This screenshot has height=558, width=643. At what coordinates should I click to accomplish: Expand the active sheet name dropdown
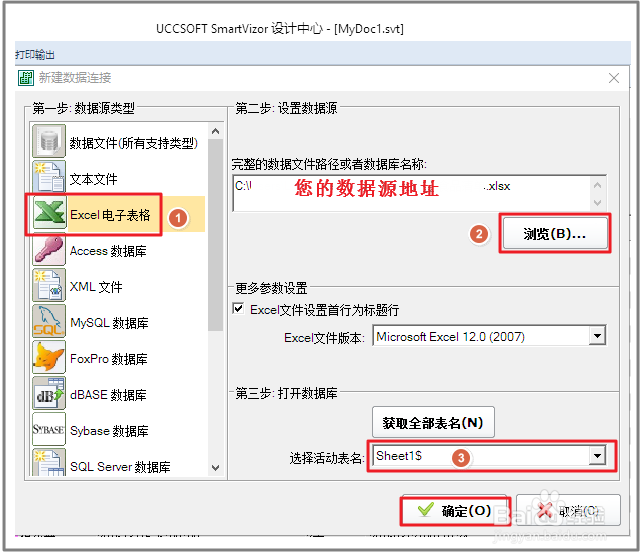tap(597, 456)
